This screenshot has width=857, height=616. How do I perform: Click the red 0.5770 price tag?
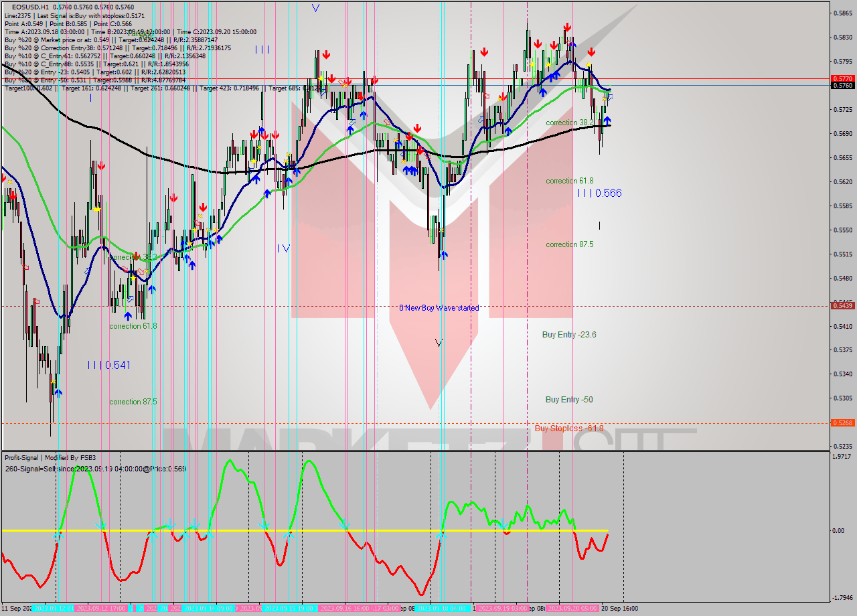[x=842, y=78]
